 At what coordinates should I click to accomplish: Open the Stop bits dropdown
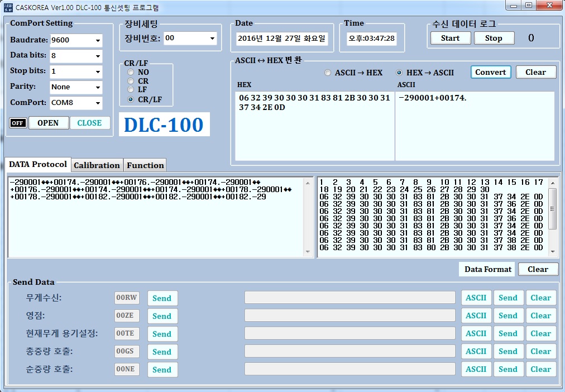76,71
